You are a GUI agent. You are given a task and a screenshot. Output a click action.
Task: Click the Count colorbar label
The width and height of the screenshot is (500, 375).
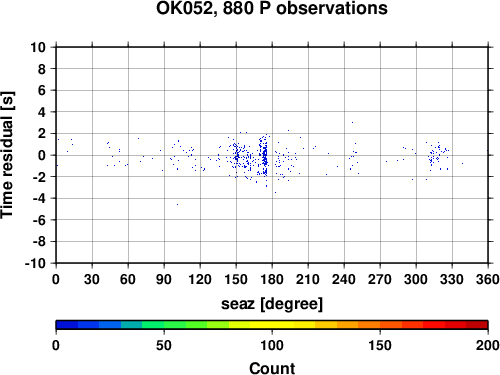(x=272, y=368)
